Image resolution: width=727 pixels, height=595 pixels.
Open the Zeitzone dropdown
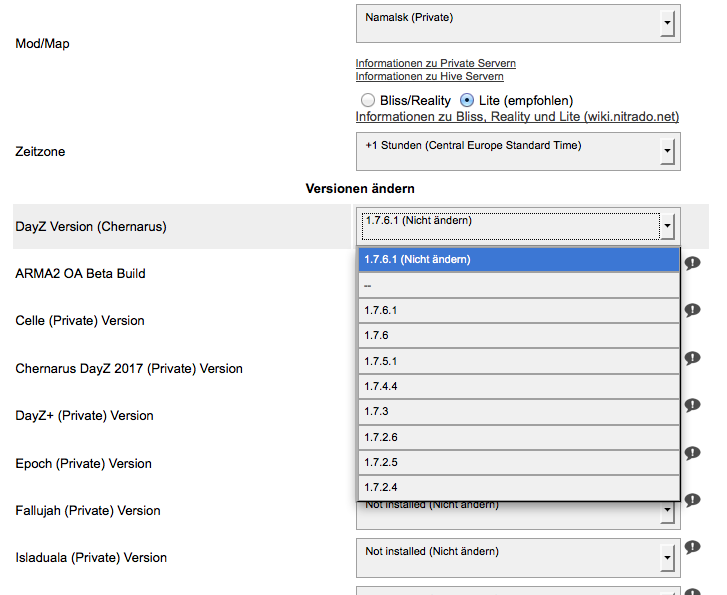[x=518, y=152]
